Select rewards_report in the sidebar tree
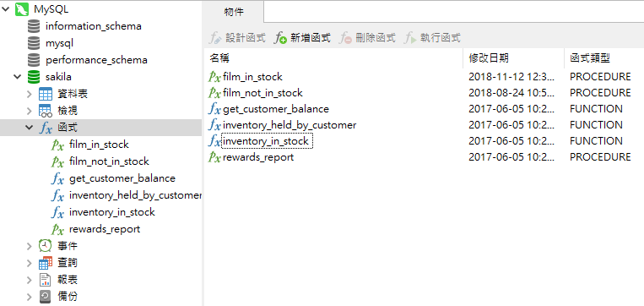Viewport: 644px width, 306px height. pos(105,229)
